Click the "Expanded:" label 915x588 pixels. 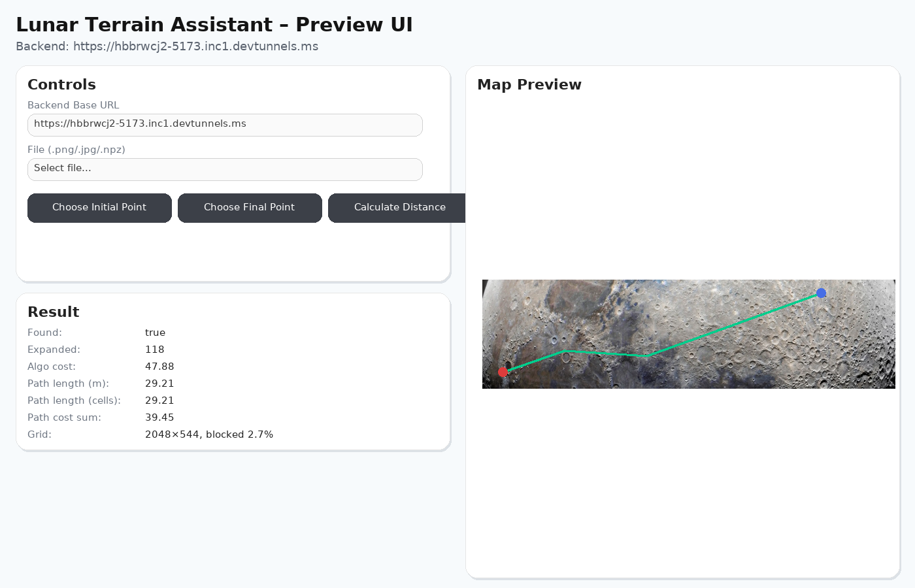coord(54,350)
